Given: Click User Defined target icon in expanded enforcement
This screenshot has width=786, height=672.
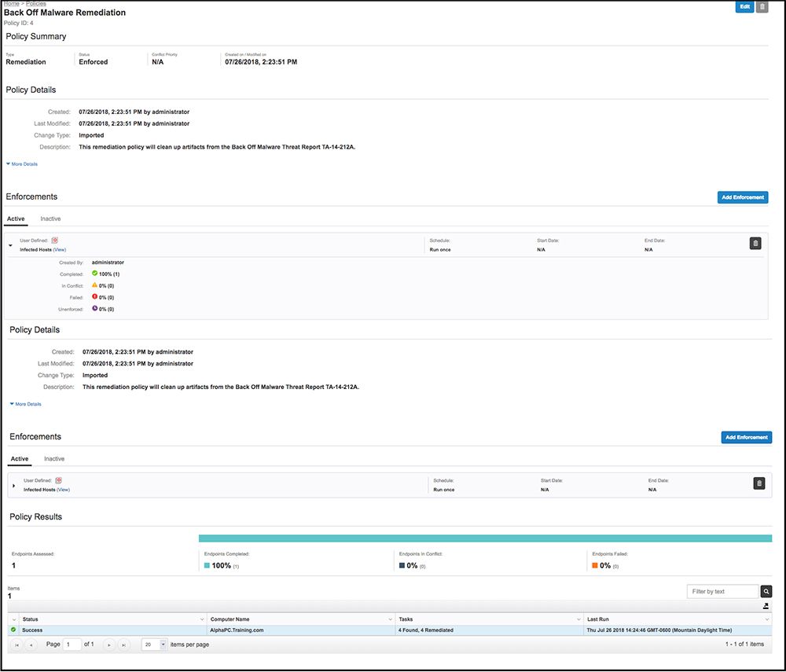Looking at the screenshot, I should 55,241.
